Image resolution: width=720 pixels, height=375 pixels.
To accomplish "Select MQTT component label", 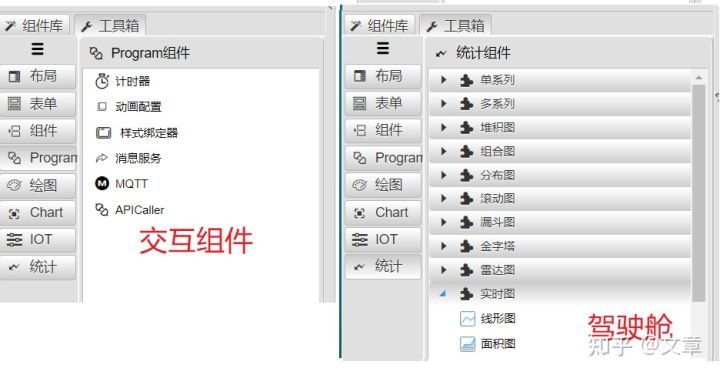I will point(131,184).
